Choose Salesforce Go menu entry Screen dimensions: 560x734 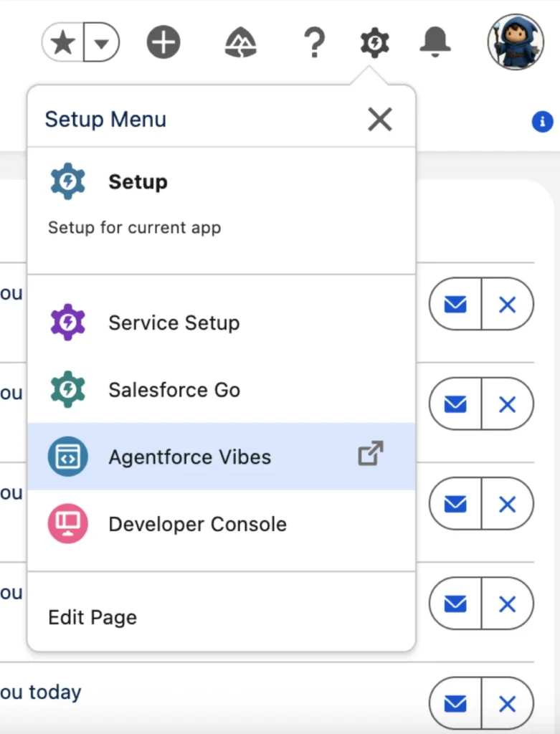tap(174, 390)
